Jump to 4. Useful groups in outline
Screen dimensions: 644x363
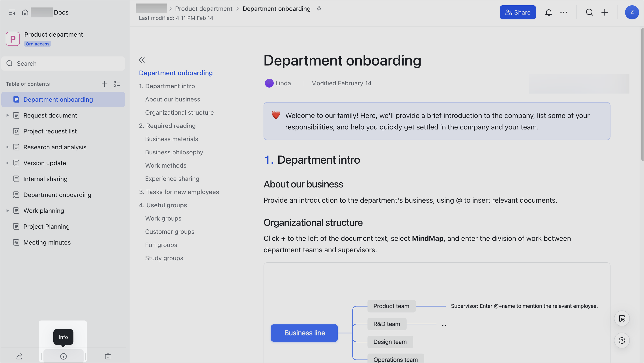(163, 205)
